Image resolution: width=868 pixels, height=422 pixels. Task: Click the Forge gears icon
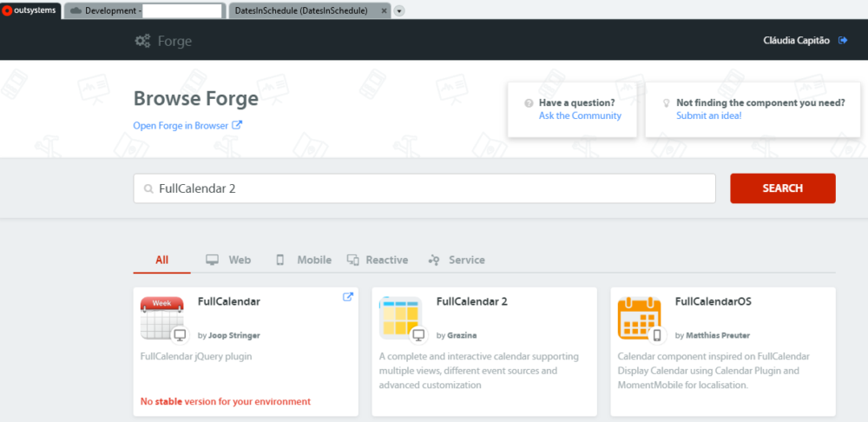click(x=143, y=41)
